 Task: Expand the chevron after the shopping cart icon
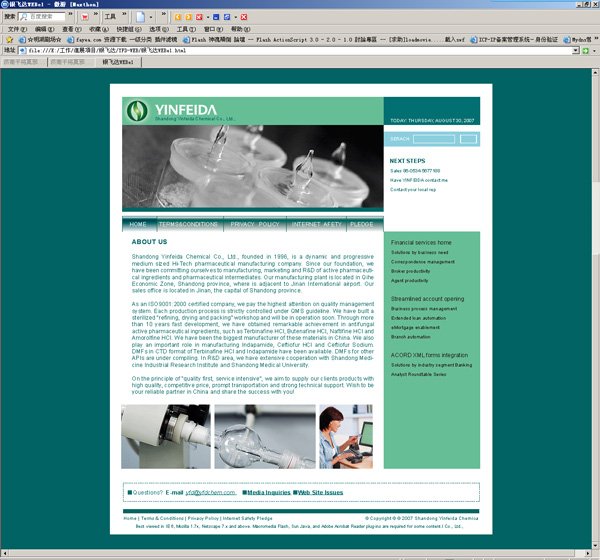tap(96, 15)
